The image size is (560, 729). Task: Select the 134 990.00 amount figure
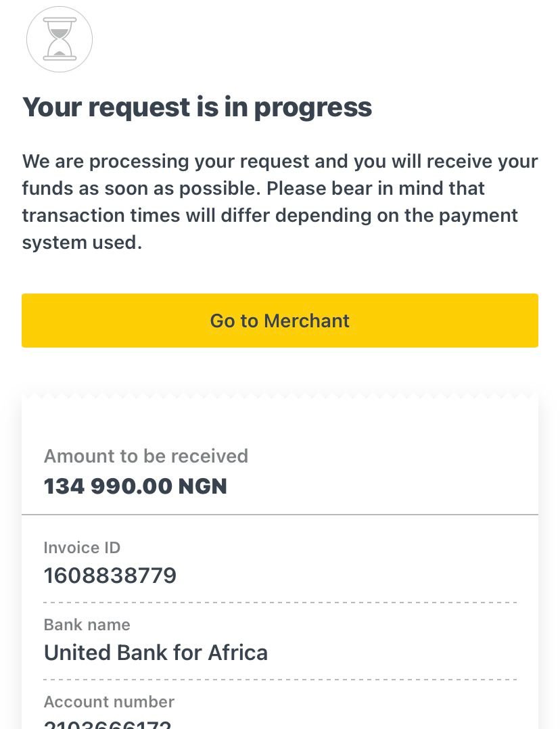point(108,486)
